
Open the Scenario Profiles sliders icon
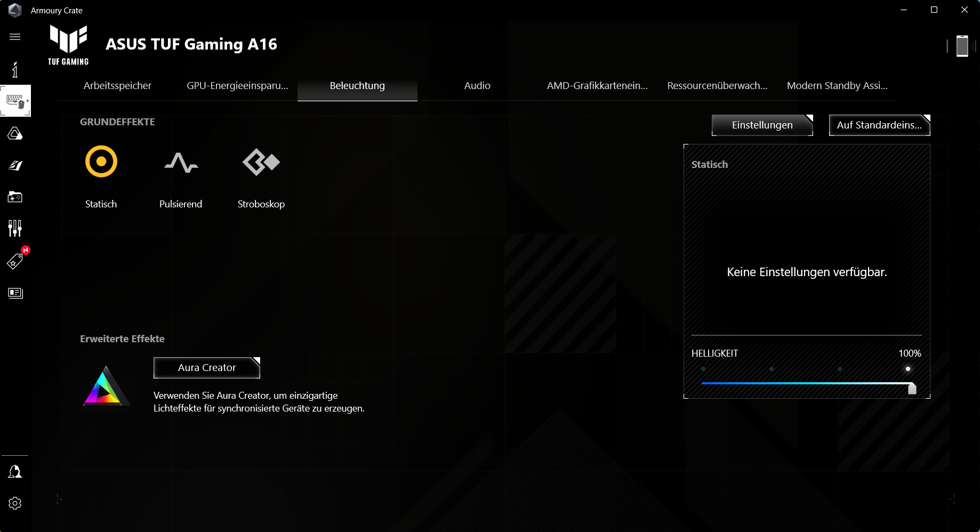point(15,228)
